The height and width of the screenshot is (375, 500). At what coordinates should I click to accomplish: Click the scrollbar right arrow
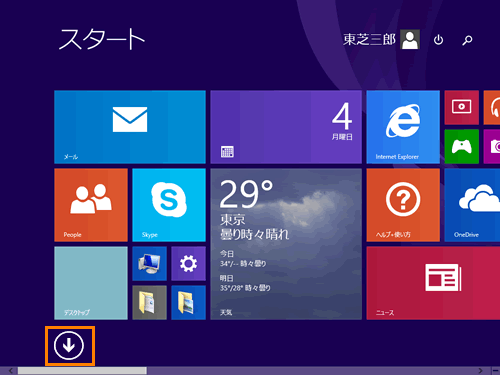(x=480, y=371)
